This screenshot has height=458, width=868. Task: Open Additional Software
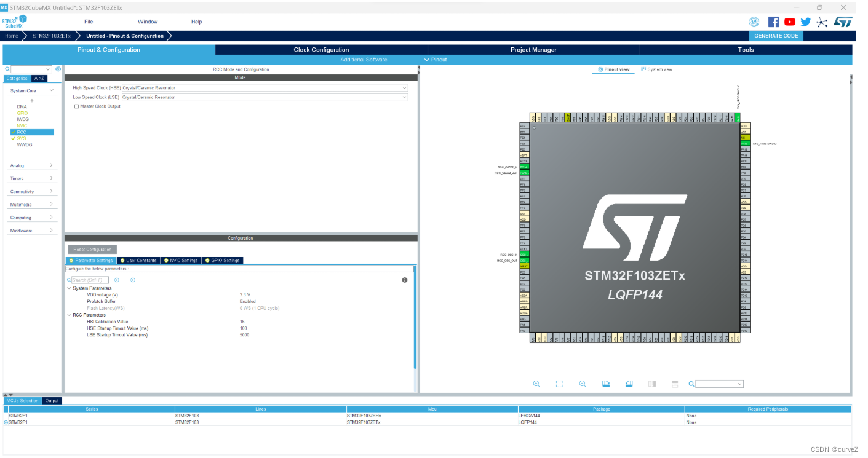tap(364, 60)
